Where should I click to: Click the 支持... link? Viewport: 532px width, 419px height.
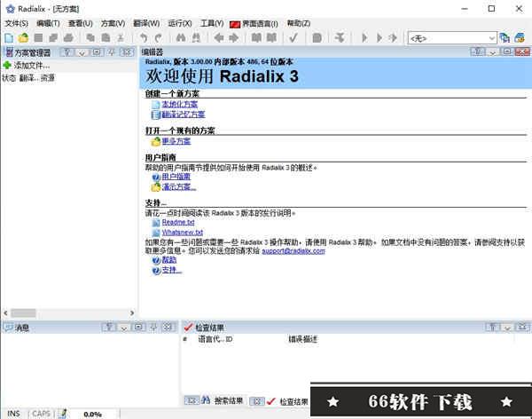[172, 270]
